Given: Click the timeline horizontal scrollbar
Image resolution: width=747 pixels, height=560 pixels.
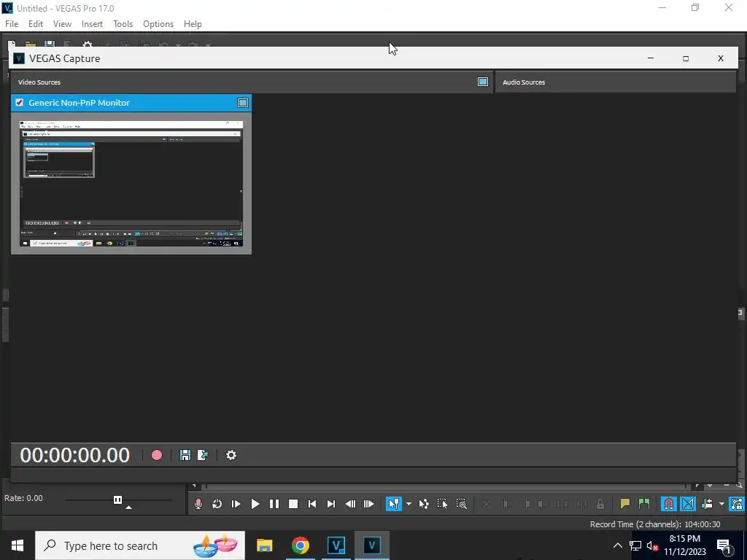Looking at the screenshot, I should (x=446, y=486).
